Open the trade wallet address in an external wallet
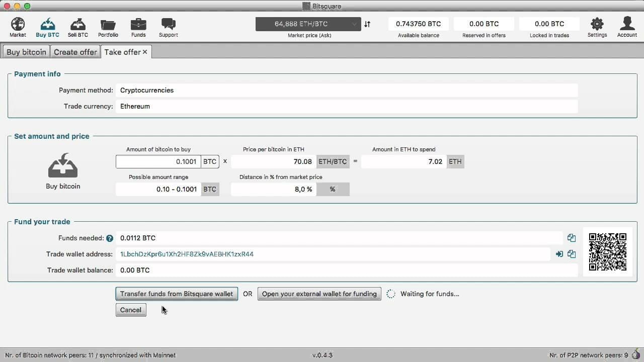Viewport: 644px width, 362px height. [x=559, y=254]
